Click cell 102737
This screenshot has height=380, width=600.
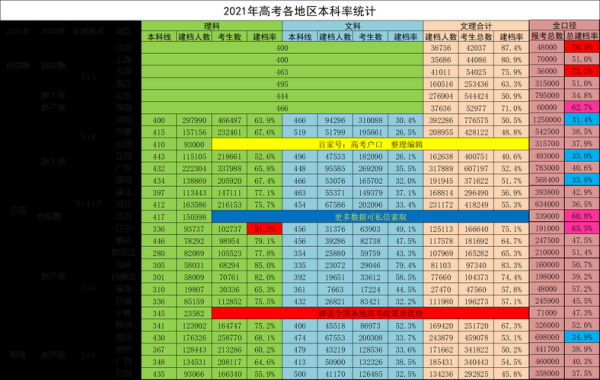(x=229, y=229)
